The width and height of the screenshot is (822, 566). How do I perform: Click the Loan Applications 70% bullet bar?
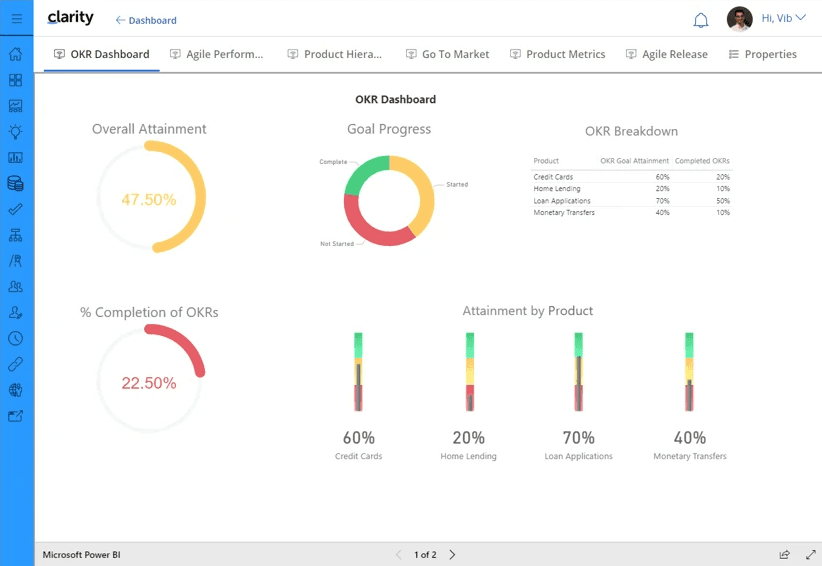(x=579, y=372)
